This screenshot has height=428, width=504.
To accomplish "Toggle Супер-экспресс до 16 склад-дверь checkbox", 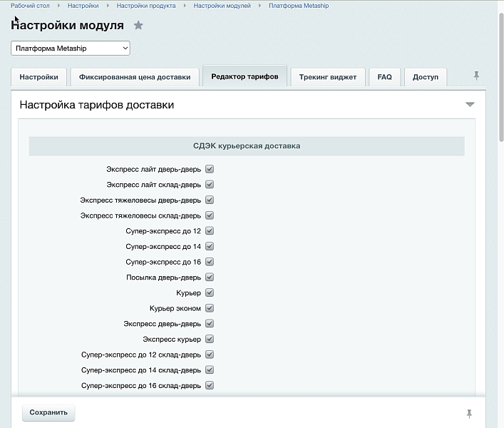I will coord(210,386).
